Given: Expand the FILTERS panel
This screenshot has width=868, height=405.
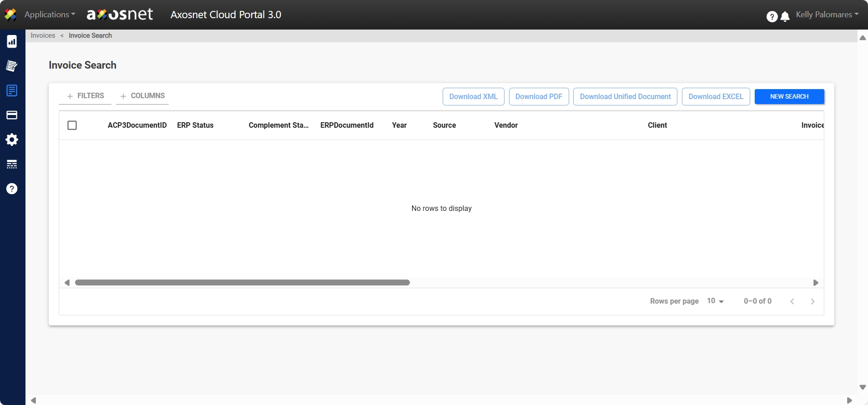Looking at the screenshot, I should tap(85, 96).
